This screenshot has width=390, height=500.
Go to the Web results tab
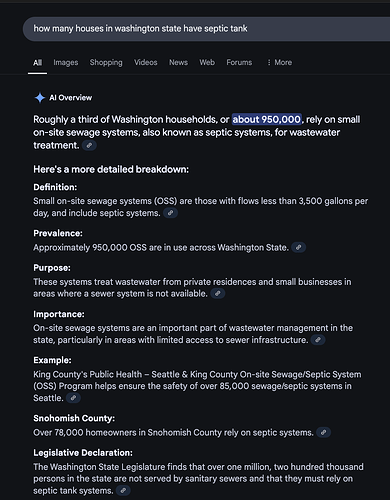pyautogui.click(x=207, y=62)
